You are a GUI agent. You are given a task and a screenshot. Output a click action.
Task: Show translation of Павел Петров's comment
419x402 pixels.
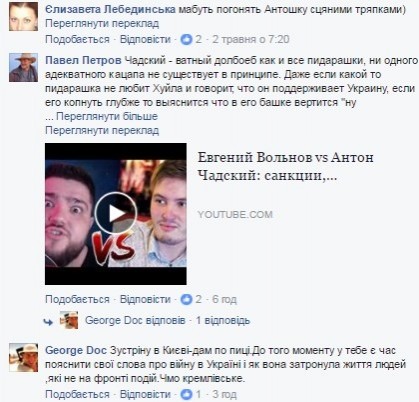[x=102, y=130]
